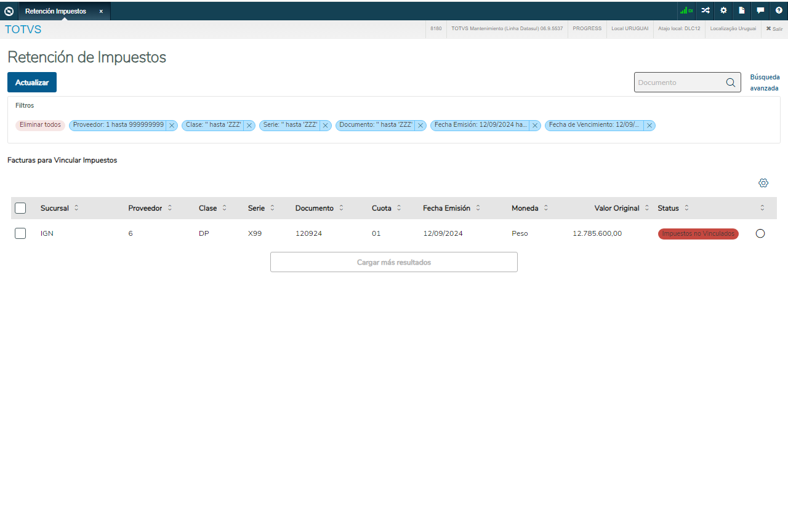Screen dimensions: 788x532
Task: Click Atajo local: DLC12 entry
Action: (x=679, y=29)
